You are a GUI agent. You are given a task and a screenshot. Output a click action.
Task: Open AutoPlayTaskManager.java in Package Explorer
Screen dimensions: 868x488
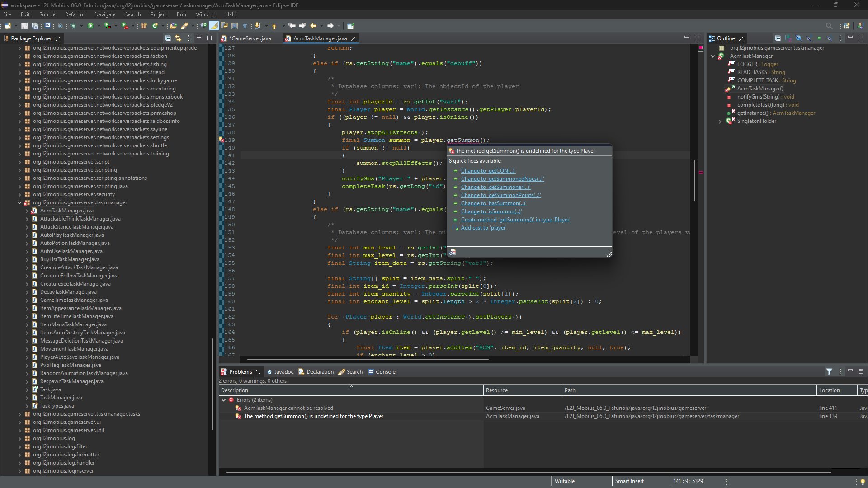click(72, 235)
